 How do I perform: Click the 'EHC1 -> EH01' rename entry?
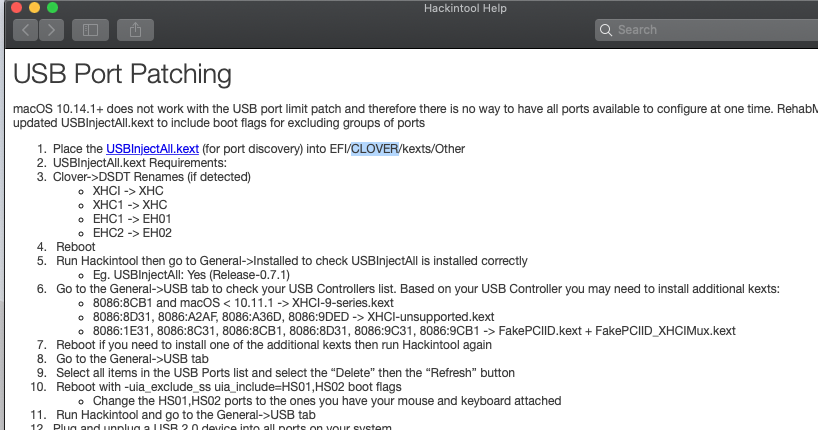[x=130, y=219]
